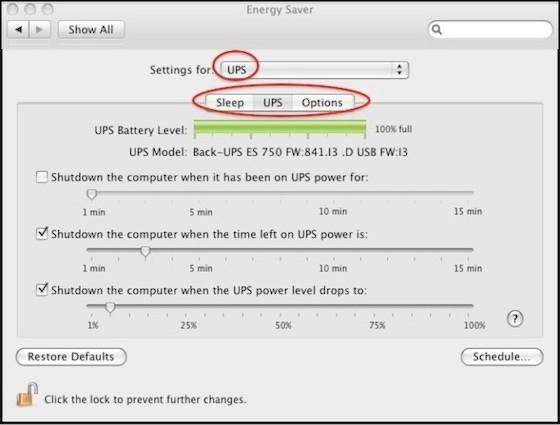Enable shutdown after time on UPS power
Viewport: 560px width, 425px height.
(x=42, y=177)
